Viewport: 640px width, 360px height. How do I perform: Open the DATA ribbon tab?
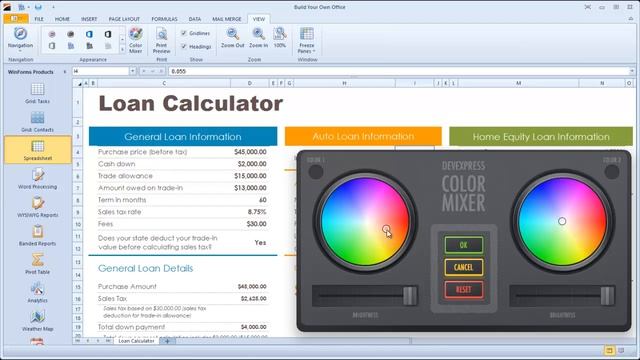[195, 19]
